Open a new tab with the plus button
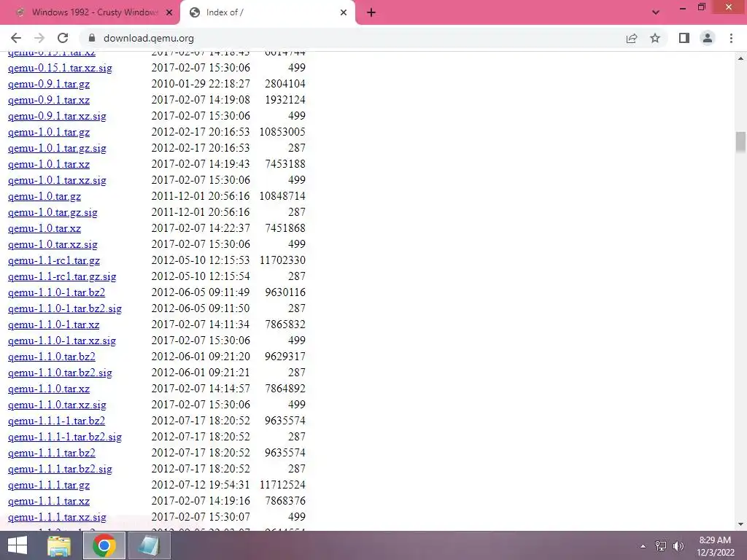The width and height of the screenshot is (747, 560). (x=371, y=13)
